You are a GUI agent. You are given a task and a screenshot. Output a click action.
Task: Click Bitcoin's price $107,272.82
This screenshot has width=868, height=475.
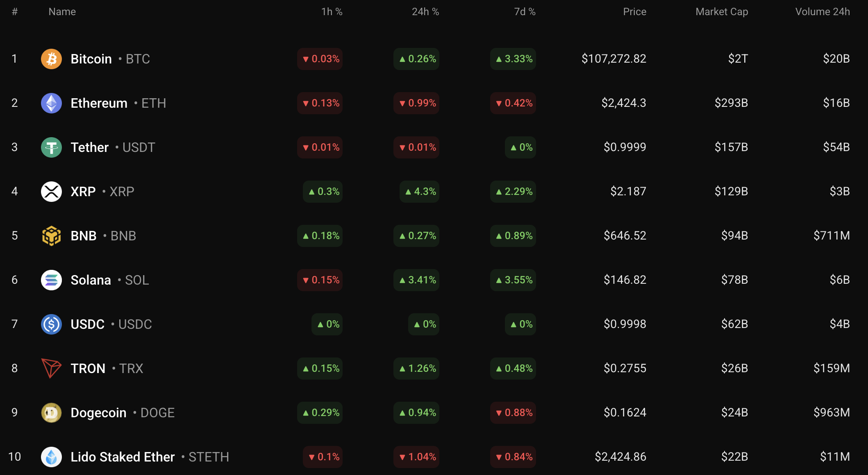(614, 59)
